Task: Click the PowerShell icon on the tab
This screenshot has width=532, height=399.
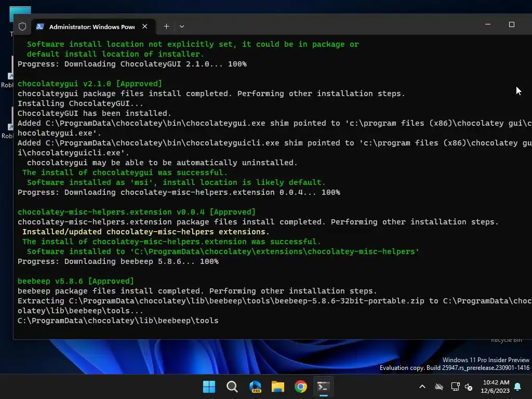Action: pyautogui.click(x=40, y=26)
